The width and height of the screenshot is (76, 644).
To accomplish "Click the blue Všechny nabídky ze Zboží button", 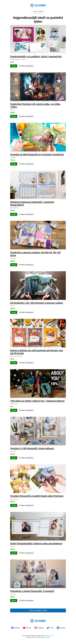I will tap(38, 610).
